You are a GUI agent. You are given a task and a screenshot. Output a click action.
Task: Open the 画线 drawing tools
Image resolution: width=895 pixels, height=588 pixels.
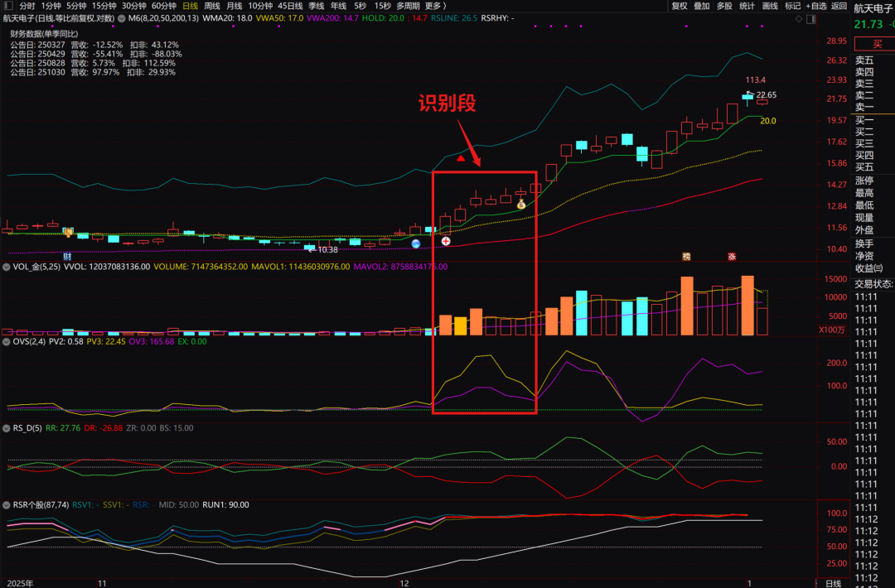(x=770, y=6)
